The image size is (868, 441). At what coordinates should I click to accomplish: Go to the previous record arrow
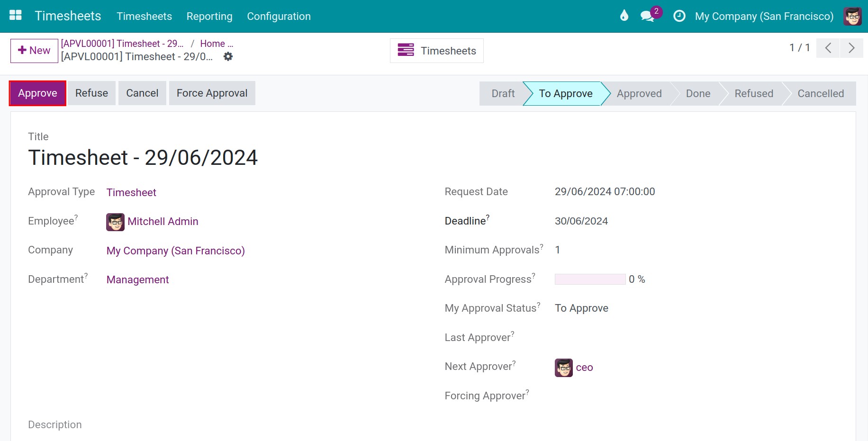pos(828,48)
